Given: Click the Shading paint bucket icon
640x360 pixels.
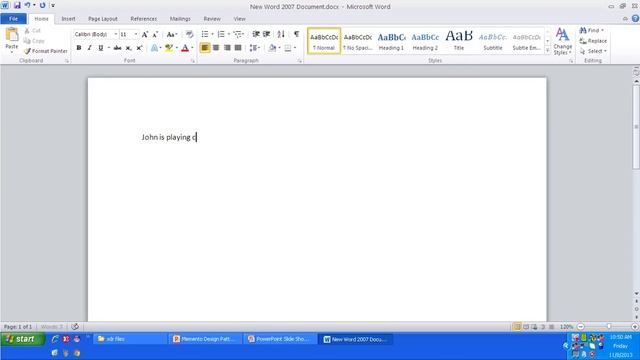Looking at the screenshot, I should tap(272, 48).
